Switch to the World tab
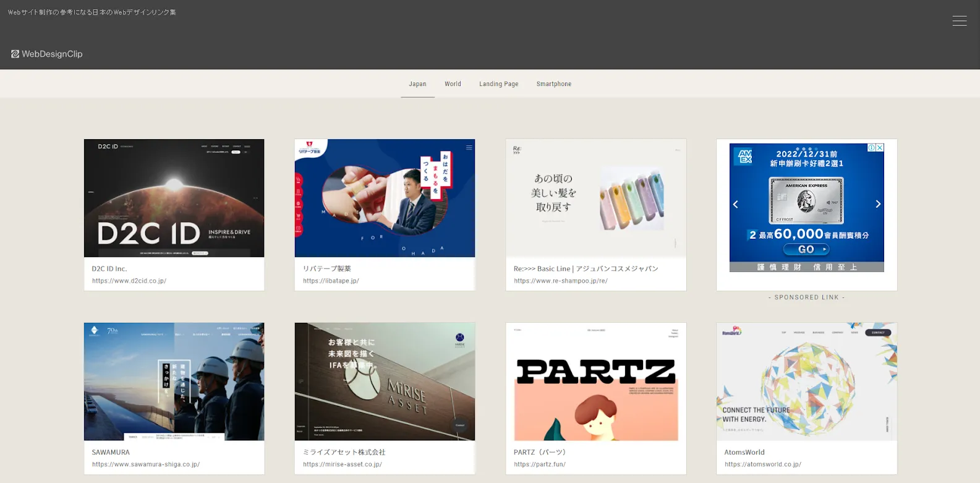 coord(453,84)
